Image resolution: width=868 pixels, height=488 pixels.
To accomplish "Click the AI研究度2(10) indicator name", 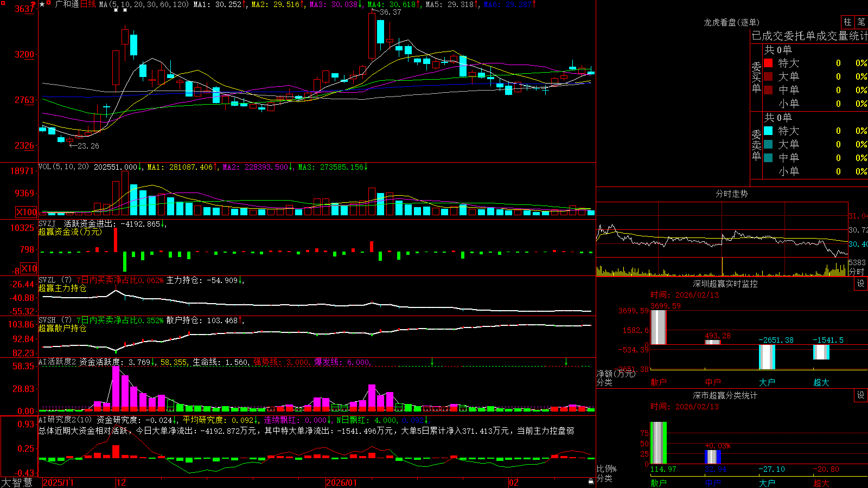I will tap(65, 420).
